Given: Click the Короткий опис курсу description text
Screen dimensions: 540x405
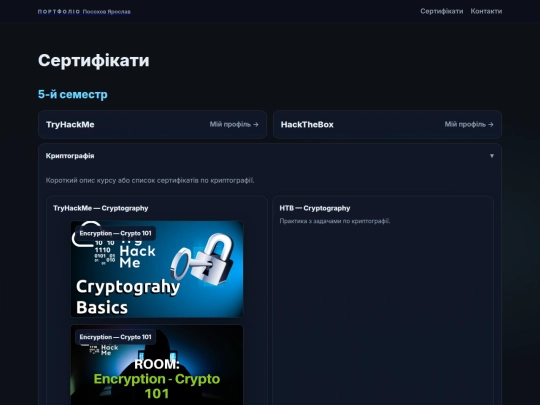Looking at the screenshot, I should (x=150, y=180).
